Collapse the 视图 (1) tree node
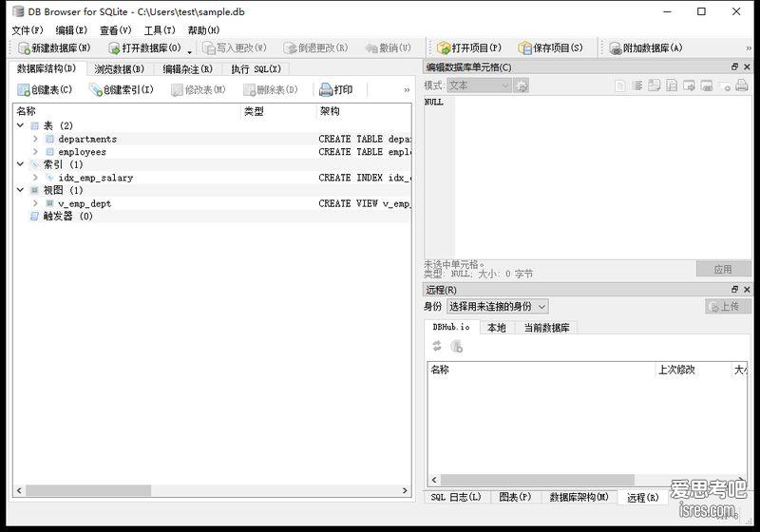The width and height of the screenshot is (760, 532). pyautogui.click(x=20, y=190)
